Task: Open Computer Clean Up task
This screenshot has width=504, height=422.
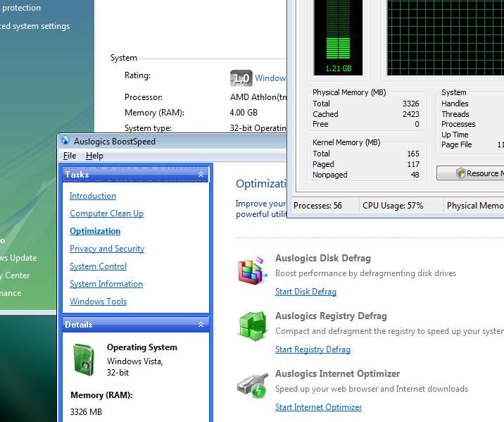Action: (107, 213)
